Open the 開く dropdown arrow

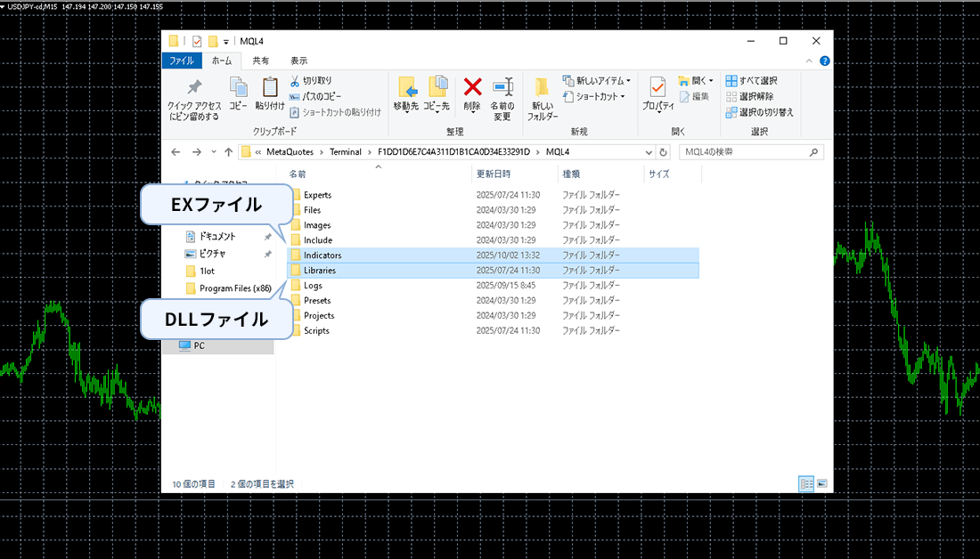710,80
